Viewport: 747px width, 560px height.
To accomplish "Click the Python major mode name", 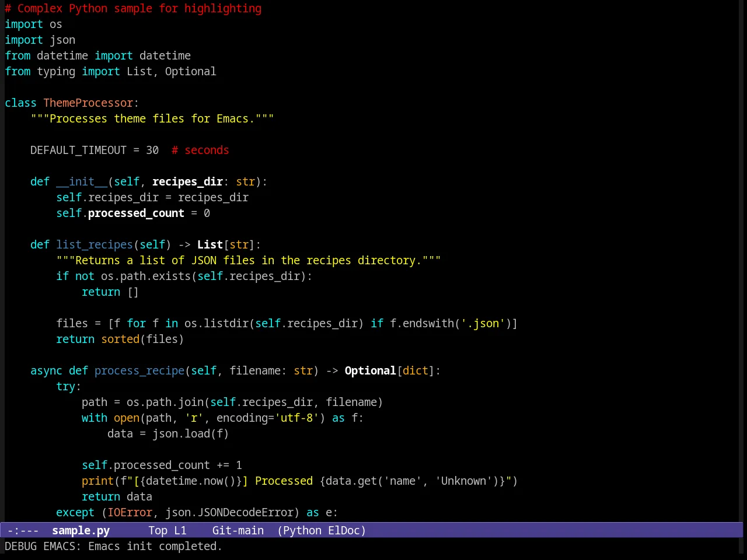I will [302, 530].
